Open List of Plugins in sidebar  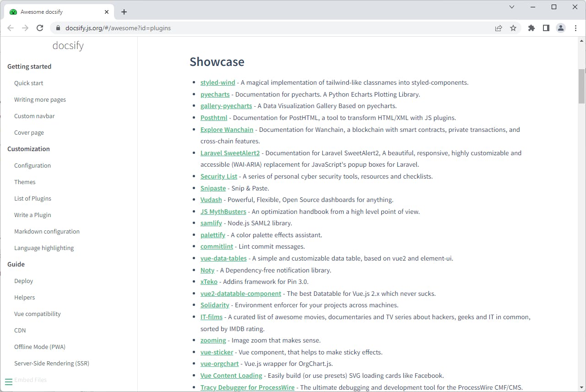(x=33, y=198)
